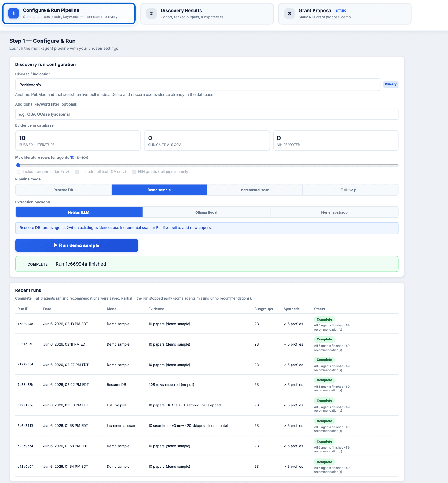
Task: Select run ID dc248c5c
Action: tap(25, 344)
